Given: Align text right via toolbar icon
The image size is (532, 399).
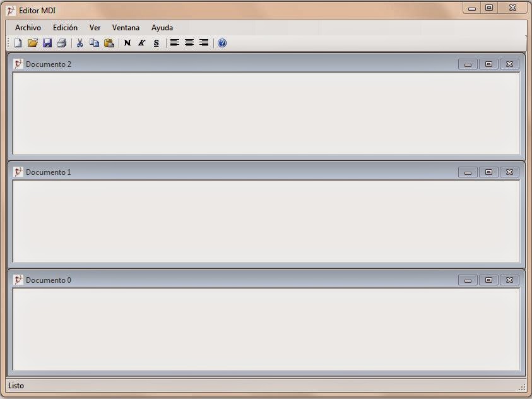Looking at the screenshot, I should (x=204, y=43).
